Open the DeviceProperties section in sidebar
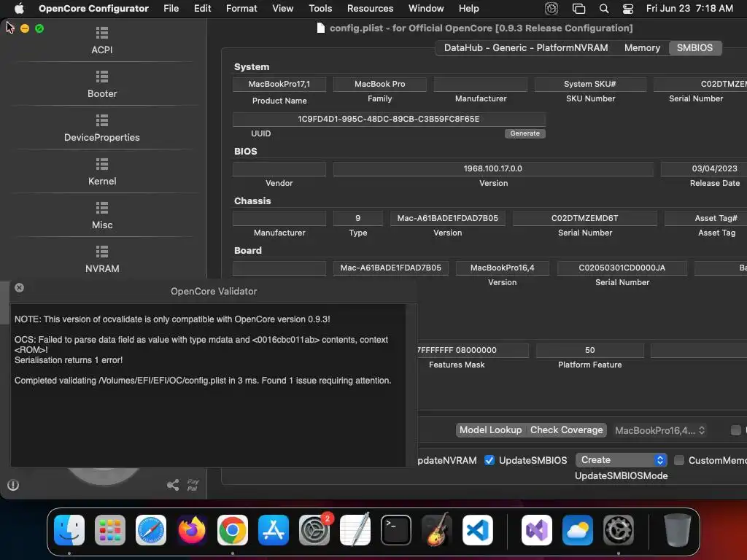The width and height of the screenshot is (747, 560). click(102, 128)
